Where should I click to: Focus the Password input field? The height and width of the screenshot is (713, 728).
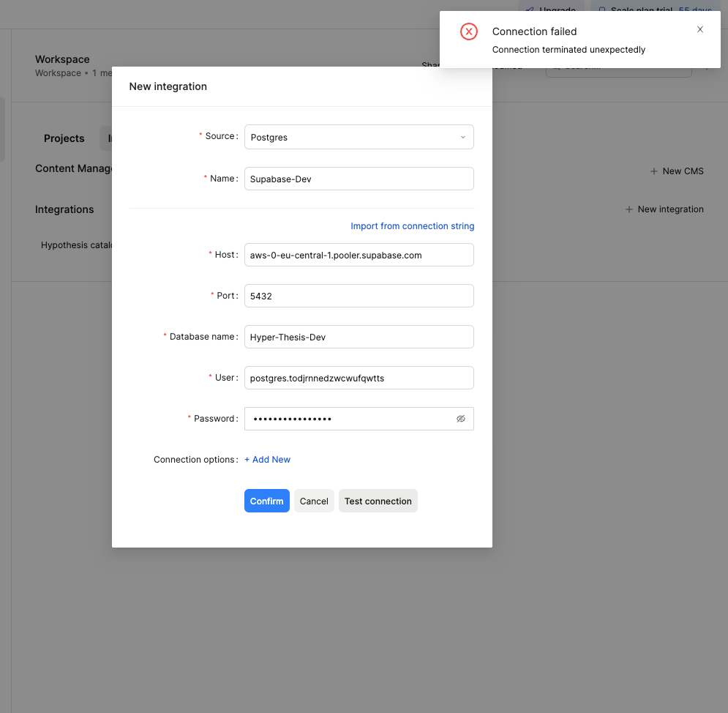[x=348, y=419]
